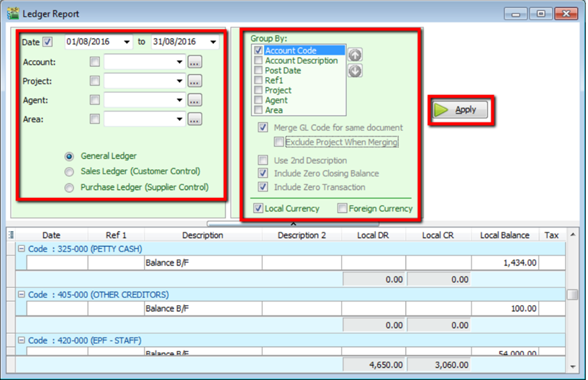Open the Agent lookup ellipsis button

click(x=194, y=101)
